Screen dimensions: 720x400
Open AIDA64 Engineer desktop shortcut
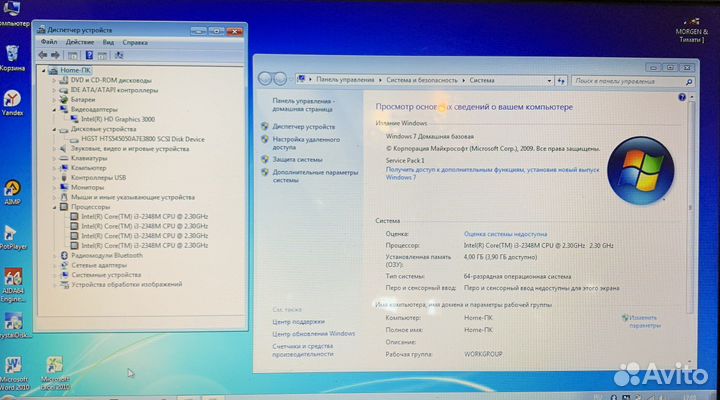pyautogui.click(x=13, y=285)
